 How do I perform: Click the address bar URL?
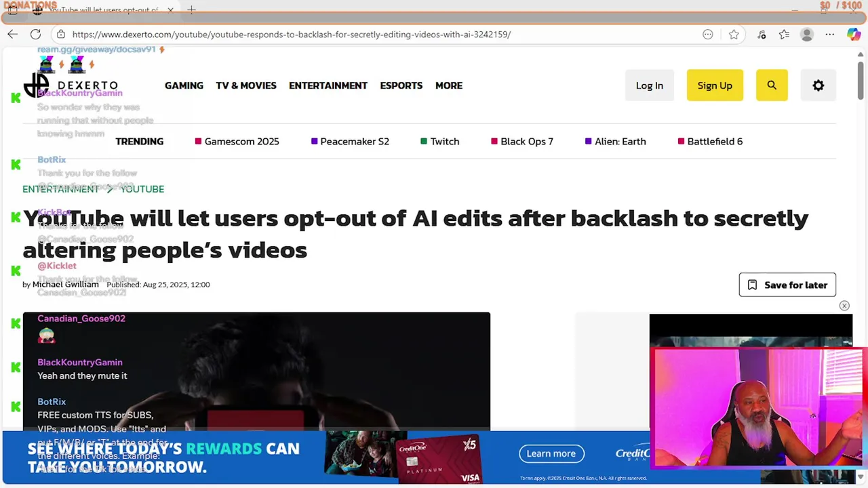coord(292,34)
